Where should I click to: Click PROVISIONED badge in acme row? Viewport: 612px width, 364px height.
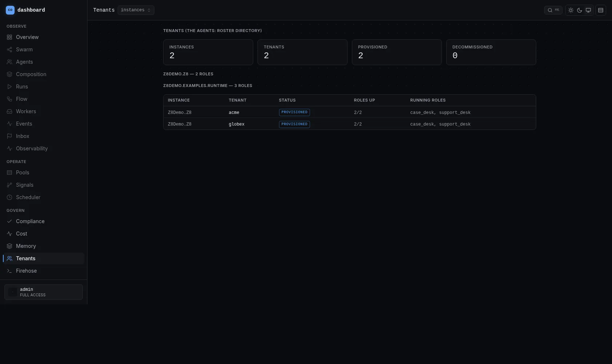pyautogui.click(x=294, y=112)
